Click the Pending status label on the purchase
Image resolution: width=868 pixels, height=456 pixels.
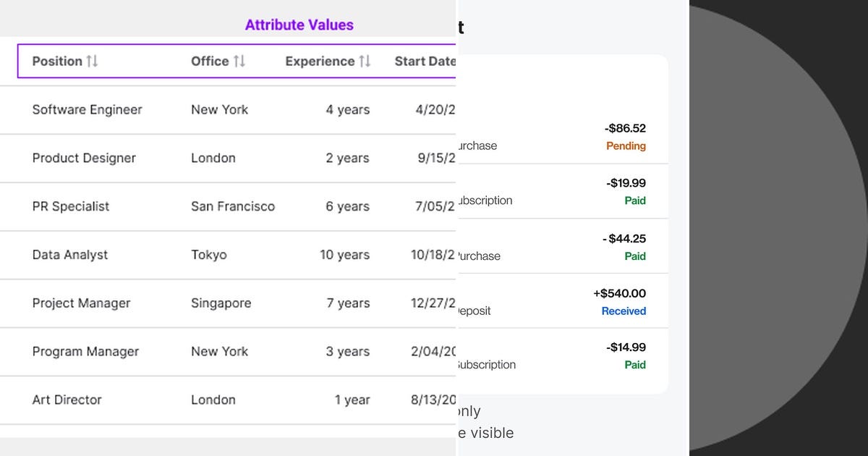[626, 145]
